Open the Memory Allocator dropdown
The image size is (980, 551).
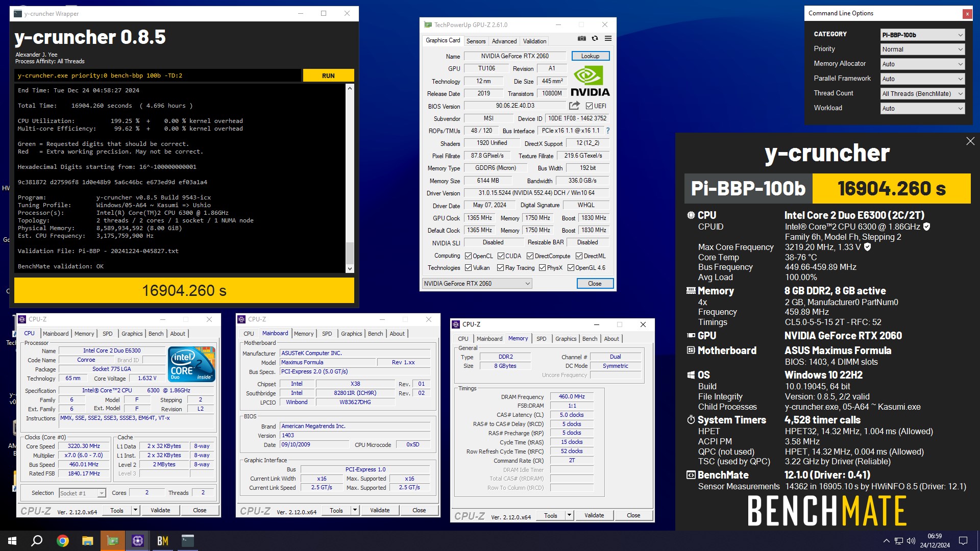pos(923,64)
